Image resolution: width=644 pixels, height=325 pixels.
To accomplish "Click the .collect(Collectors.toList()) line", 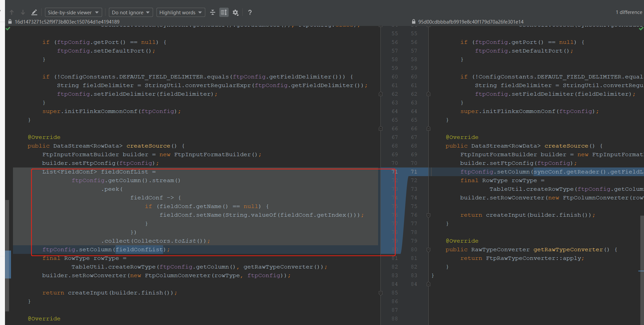I will (155, 241).
